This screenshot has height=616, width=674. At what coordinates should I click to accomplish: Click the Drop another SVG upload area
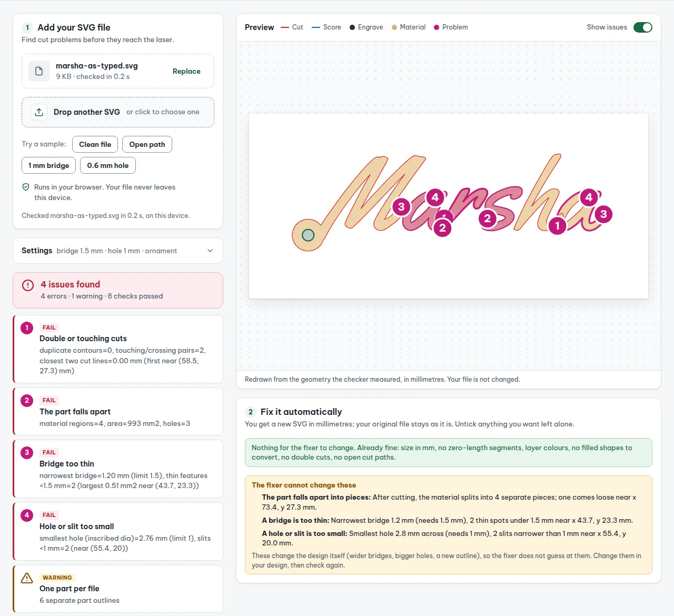click(118, 112)
